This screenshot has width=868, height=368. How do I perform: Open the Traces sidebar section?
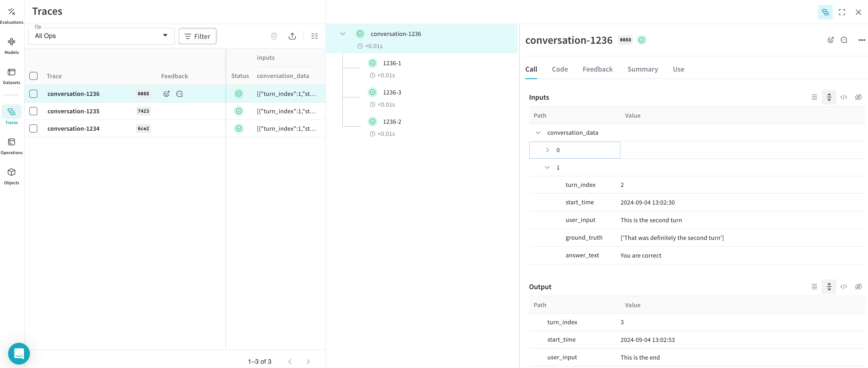tap(12, 115)
